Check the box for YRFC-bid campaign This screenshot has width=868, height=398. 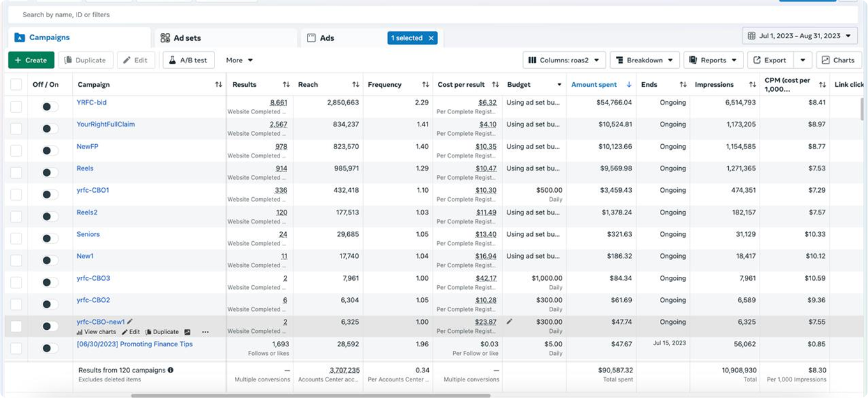pyautogui.click(x=16, y=107)
